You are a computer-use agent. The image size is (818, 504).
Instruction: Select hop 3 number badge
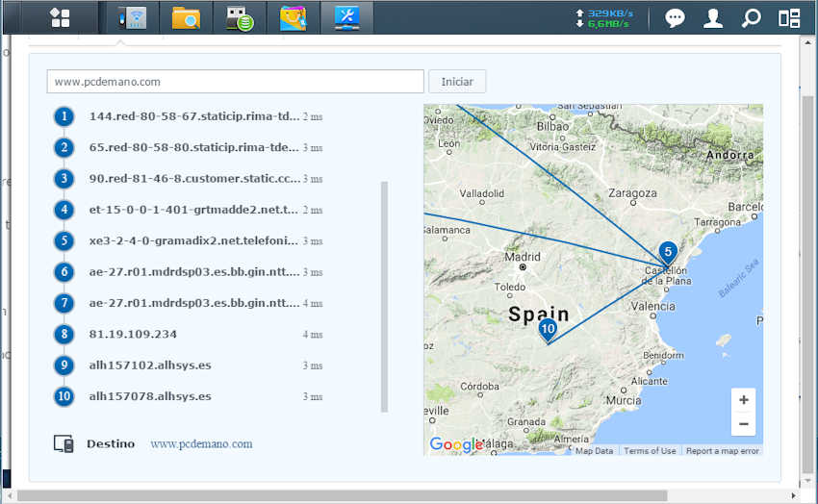coord(64,179)
